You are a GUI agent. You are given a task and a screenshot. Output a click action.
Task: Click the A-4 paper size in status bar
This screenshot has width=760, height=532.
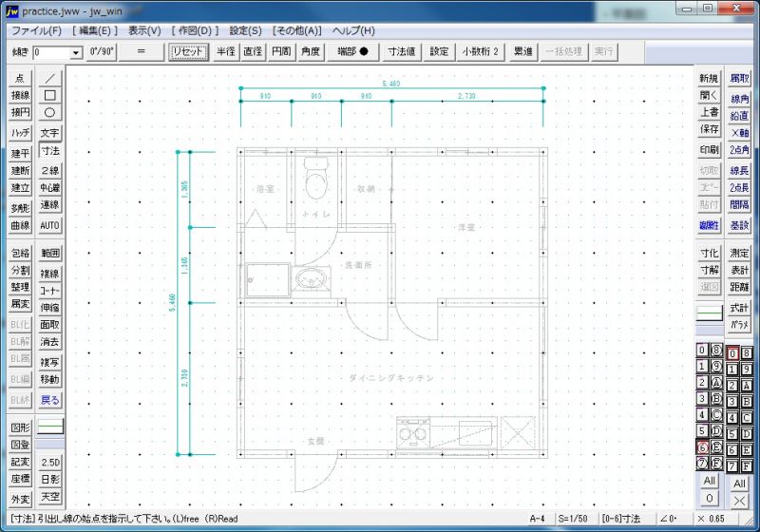537,519
